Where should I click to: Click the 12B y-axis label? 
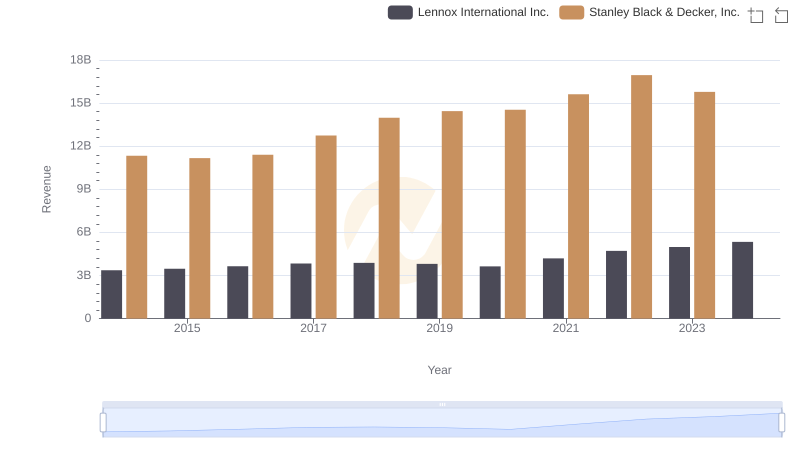[x=81, y=146]
